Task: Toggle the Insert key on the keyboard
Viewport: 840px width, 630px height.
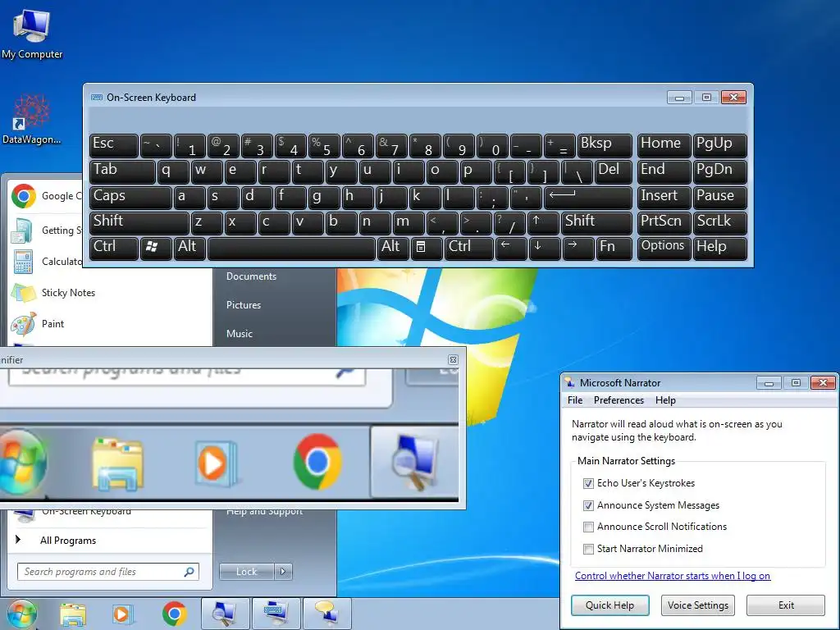Action: pyautogui.click(x=664, y=198)
